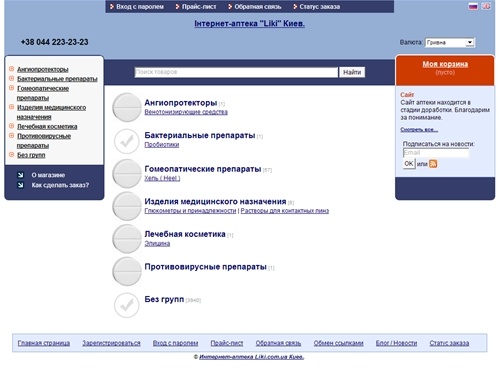Open Статус заказа in top menu
The width and height of the screenshot is (500, 375).
point(320,7)
